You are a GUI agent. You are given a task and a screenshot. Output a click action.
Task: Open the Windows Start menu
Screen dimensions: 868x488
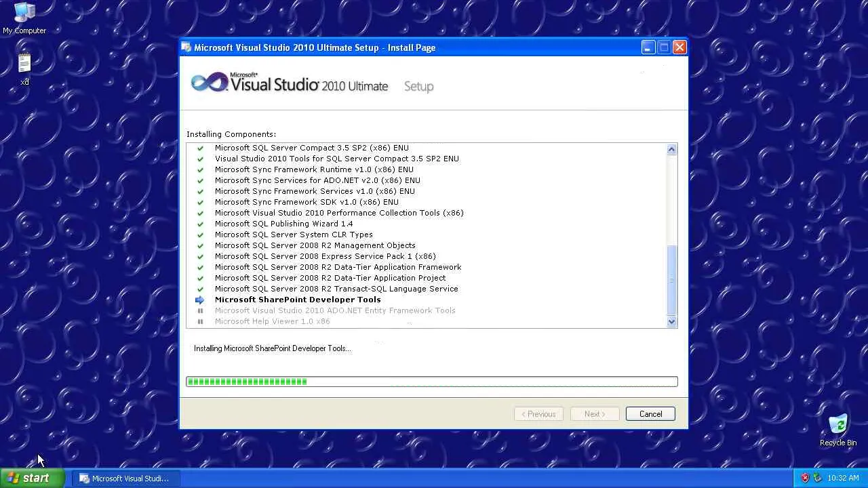pos(33,478)
